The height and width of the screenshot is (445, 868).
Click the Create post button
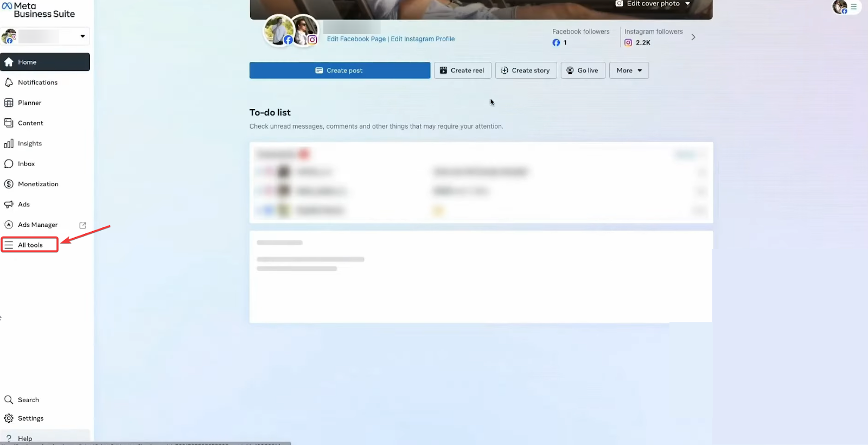tap(340, 71)
